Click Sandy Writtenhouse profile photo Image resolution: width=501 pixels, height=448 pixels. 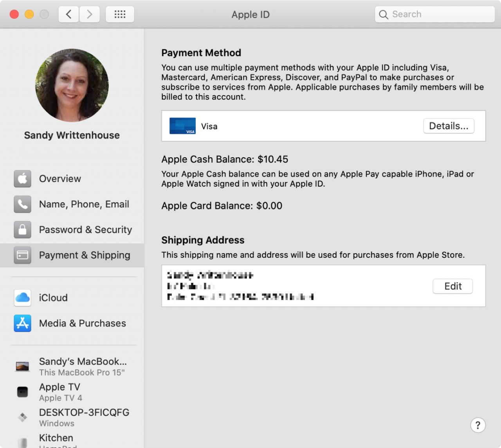72,85
